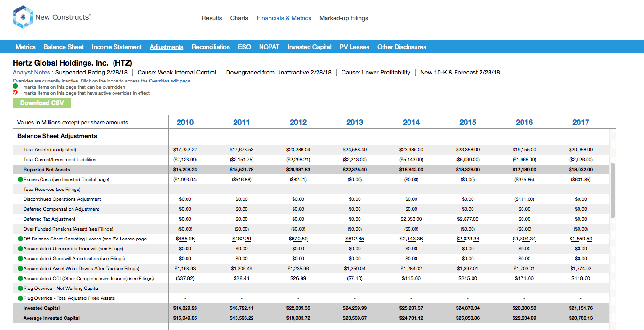Switch to the Income Statement tab
Screen dimensions: 644x330
coord(116,47)
